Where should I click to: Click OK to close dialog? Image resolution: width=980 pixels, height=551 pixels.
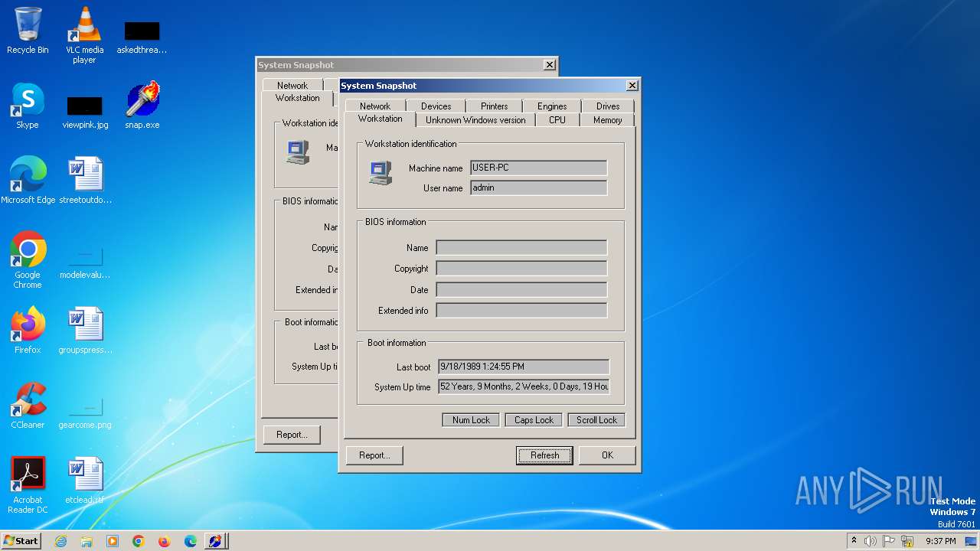607,455
